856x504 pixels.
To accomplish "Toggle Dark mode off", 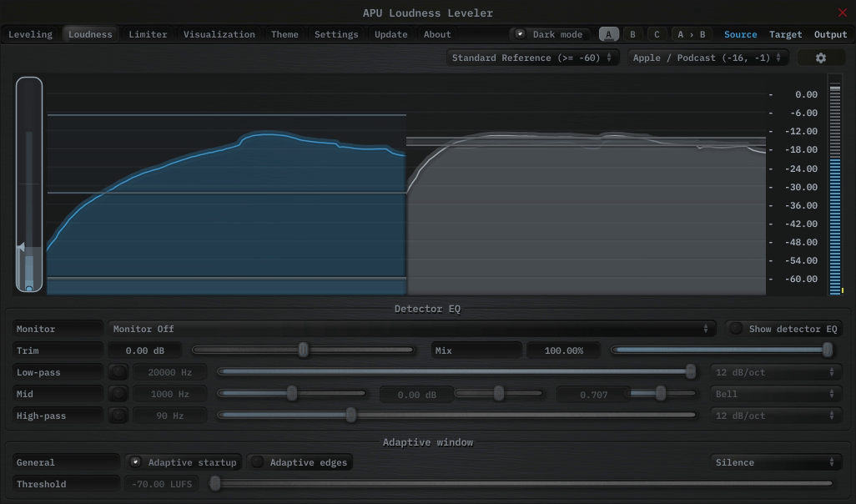I will 550,34.
